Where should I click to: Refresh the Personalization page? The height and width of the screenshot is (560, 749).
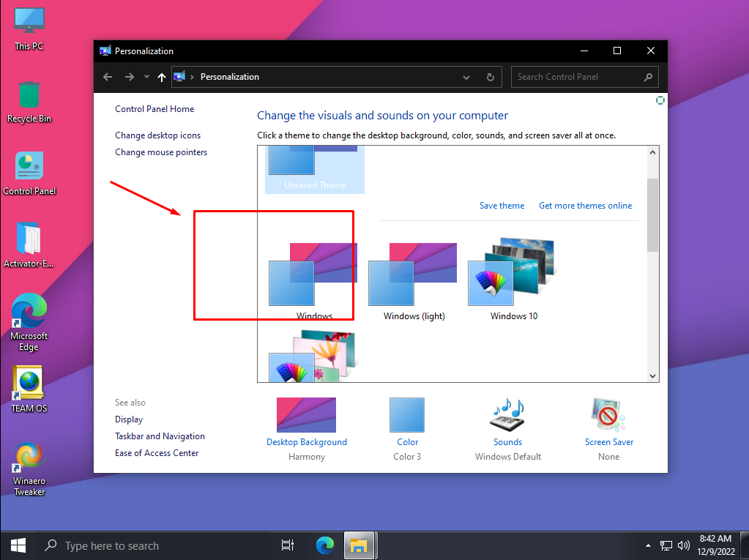pyautogui.click(x=490, y=77)
